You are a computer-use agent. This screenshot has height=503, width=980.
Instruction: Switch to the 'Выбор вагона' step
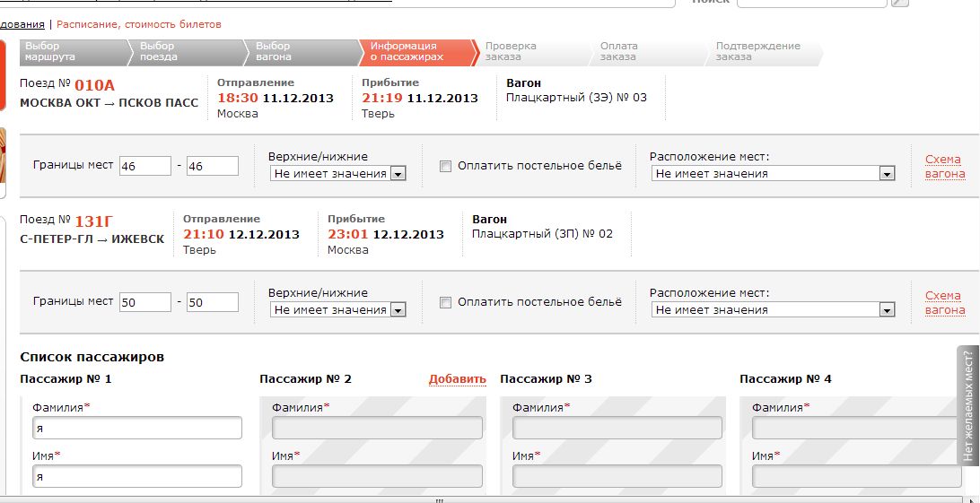[298, 52]
